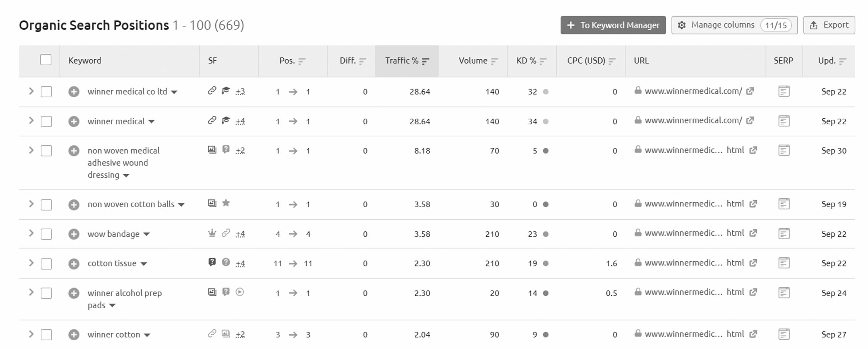Check the box for non woven cotton balls
Viewport: 868px width, 349px height.
click(46, 205)
